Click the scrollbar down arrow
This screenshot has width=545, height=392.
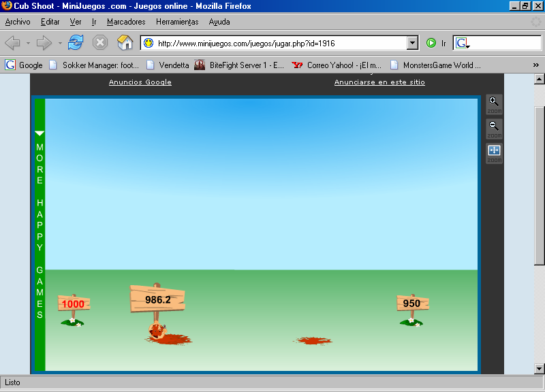point(539,368)
